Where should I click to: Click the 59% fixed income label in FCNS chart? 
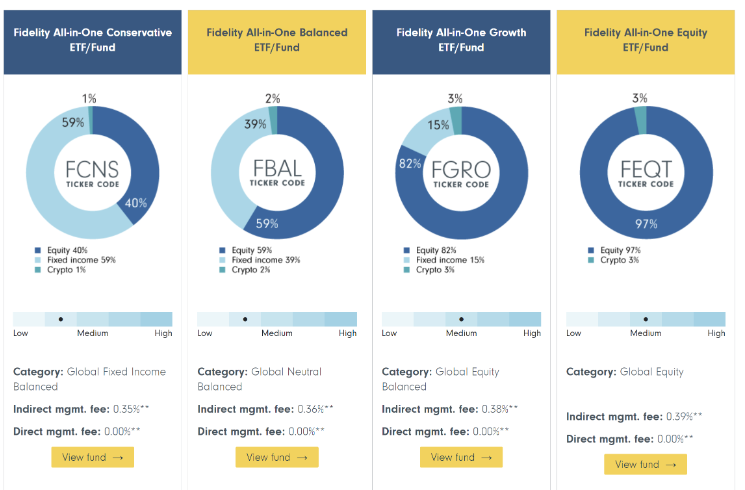[x=73, y=123]
